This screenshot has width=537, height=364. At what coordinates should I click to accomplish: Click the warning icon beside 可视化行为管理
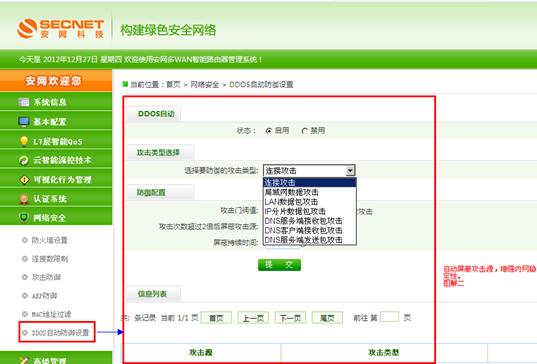24,179
